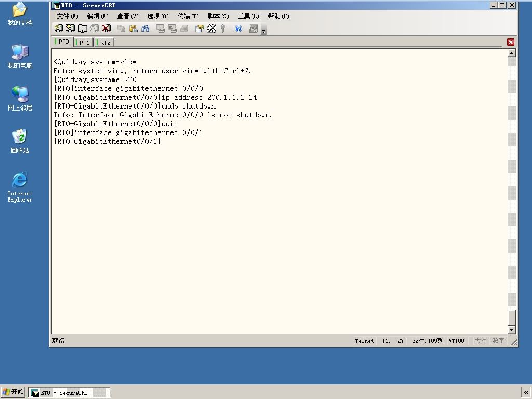The width and height of the screenshot is (532, 399).
Task: Click the grayed SecureFX toolbar icon
Action: point(254,29)
